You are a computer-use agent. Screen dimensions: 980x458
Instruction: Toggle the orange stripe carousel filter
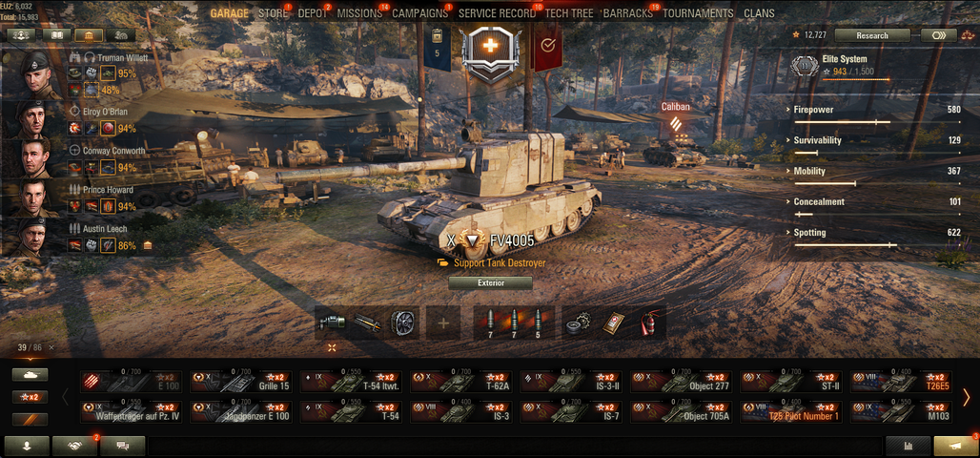click(x=30, y=419)
